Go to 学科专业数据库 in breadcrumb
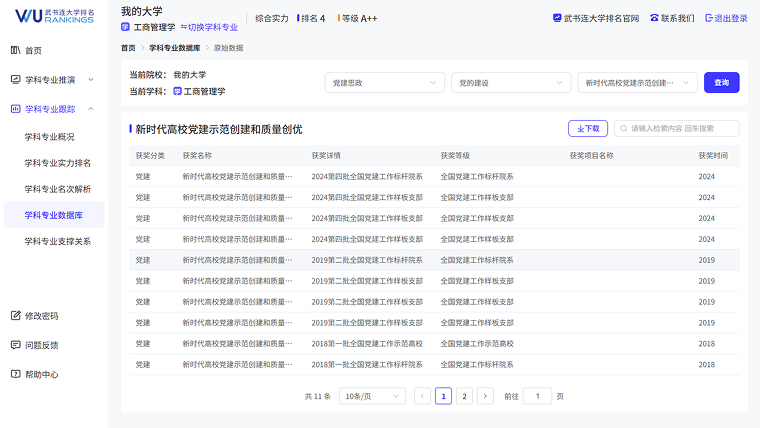The height and width of the screenshot is (428, 760). (174, 48)
